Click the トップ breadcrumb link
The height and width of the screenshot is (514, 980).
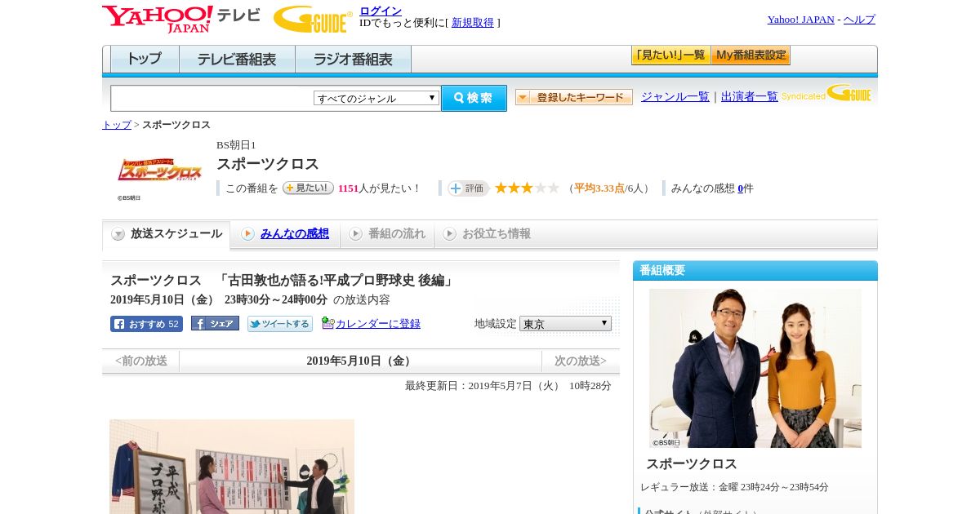117,125
